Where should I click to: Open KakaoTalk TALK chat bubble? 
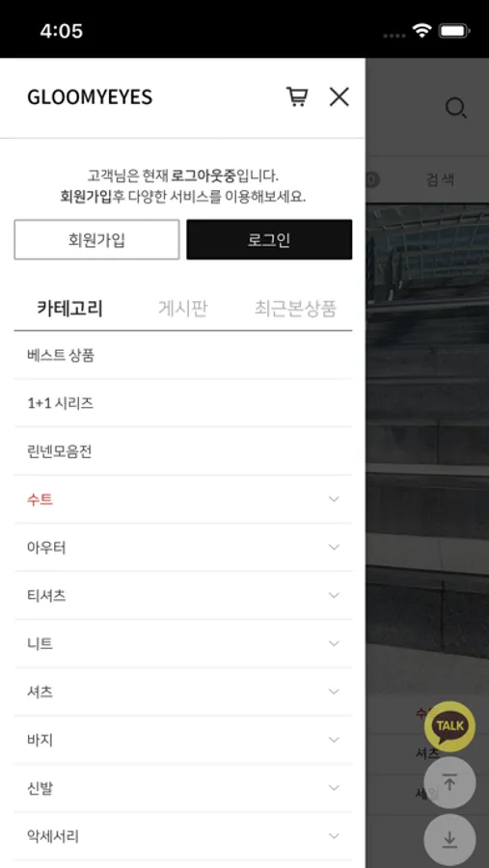[449, 725]
